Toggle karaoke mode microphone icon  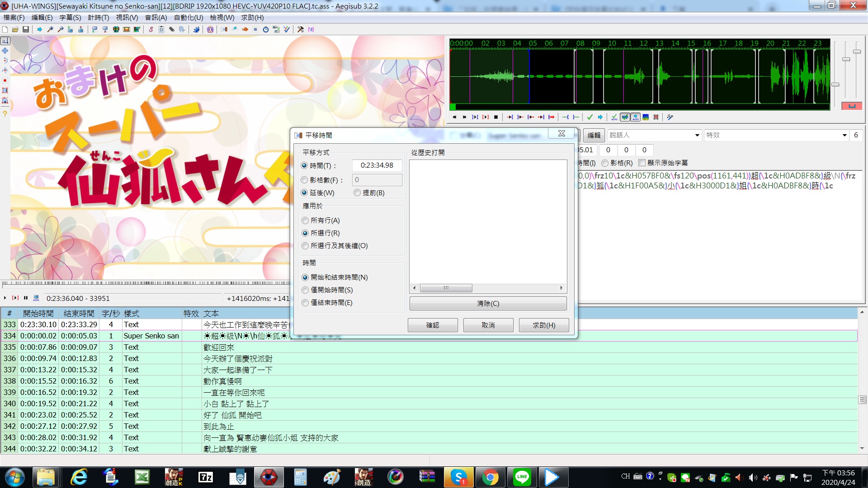[x=670, y=117]
